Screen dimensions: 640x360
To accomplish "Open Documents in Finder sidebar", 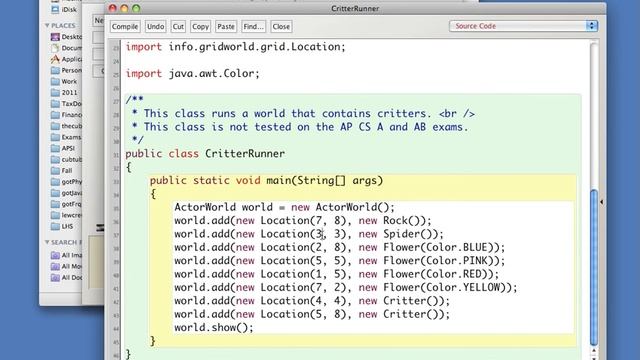I will pos(66,48).
